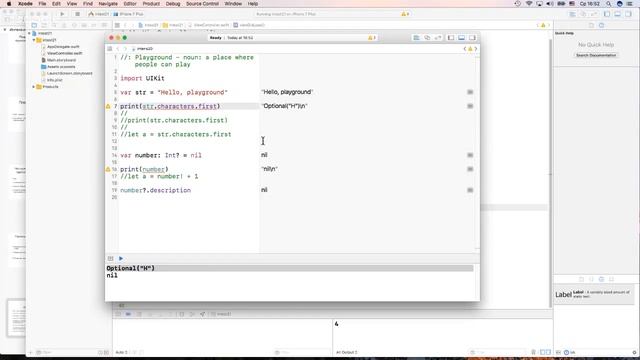Select version editor in playground toolbar
Image resolution: width=640 pixels, height=360 pixels.
438,38
